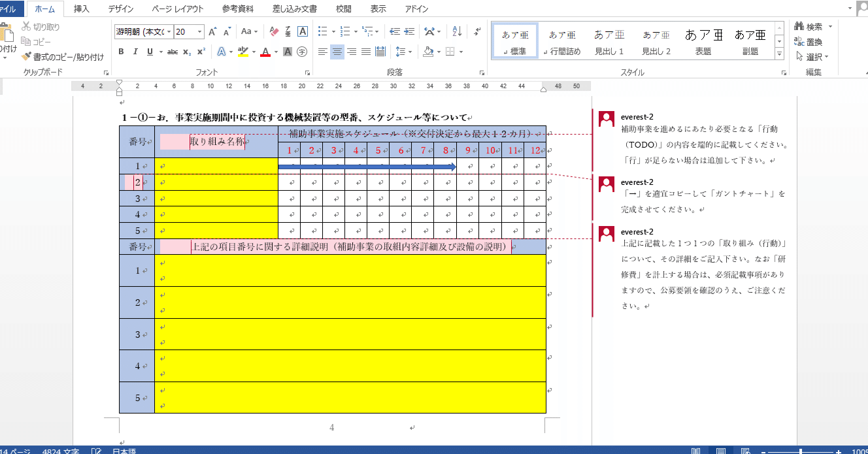868x454 pixels.
Task: Apply strikethrough (abc) formatting
Action: point(173,52)
